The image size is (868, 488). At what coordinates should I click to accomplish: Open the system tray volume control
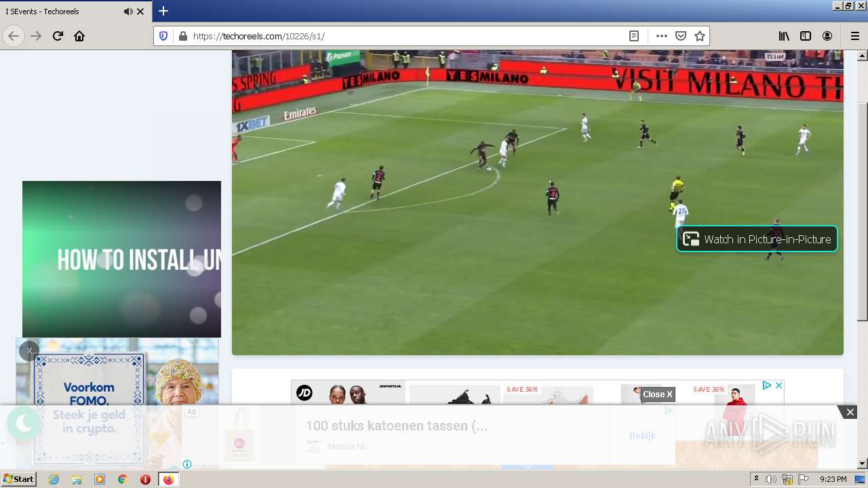[x=772, y=479]
